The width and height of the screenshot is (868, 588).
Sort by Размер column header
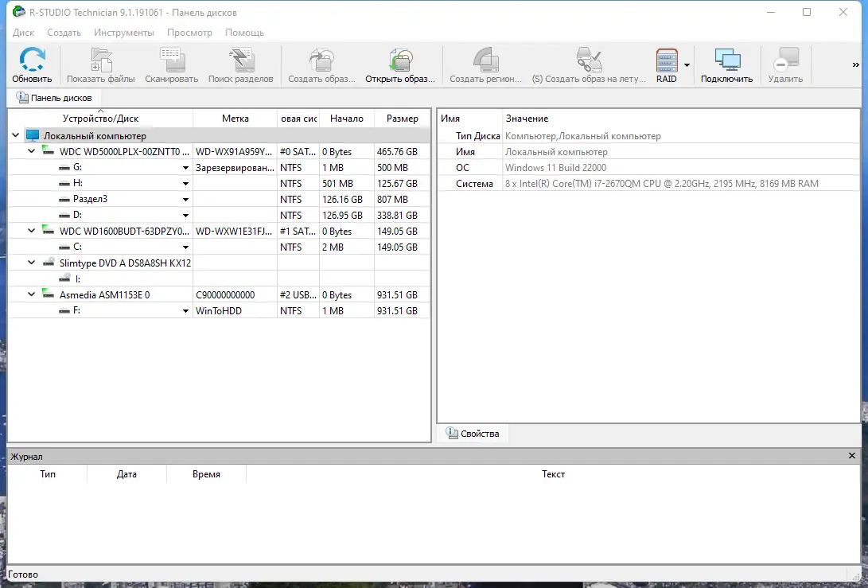402,119
